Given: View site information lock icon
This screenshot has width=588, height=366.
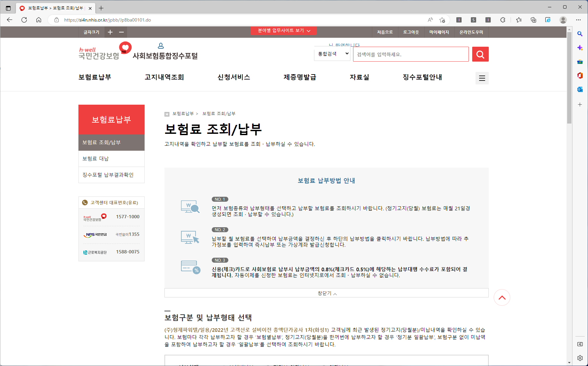Looking at the screenshot, I should point(57,20).
